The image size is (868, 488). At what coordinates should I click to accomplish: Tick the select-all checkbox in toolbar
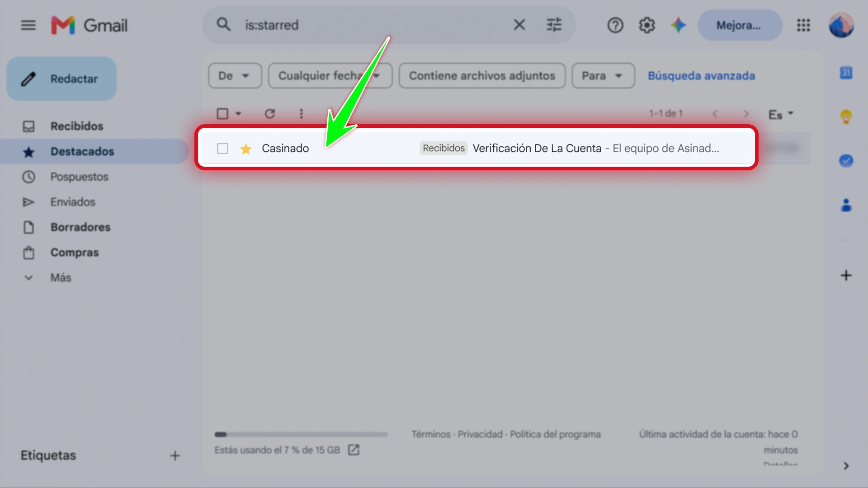[222, 113]
